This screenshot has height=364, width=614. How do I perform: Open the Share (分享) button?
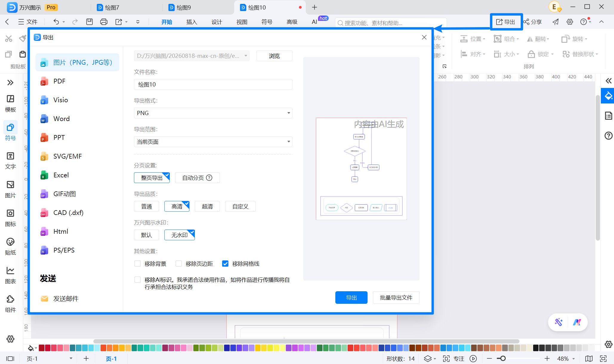click(533, 22)
